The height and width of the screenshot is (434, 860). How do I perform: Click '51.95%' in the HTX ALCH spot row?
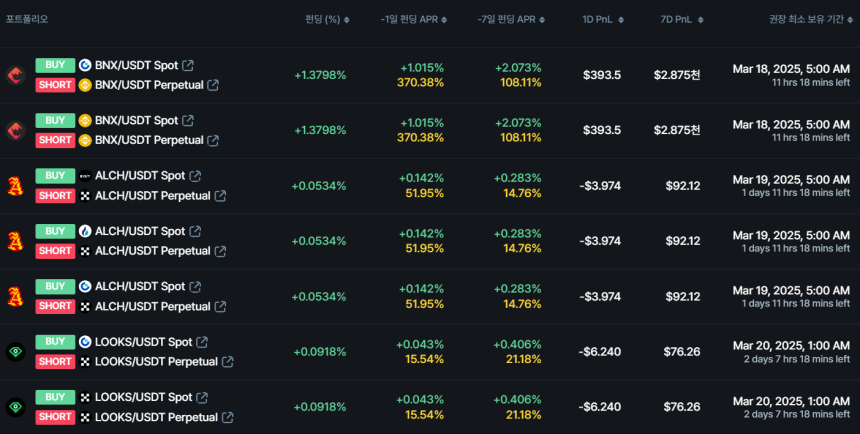tap(425, 249)
